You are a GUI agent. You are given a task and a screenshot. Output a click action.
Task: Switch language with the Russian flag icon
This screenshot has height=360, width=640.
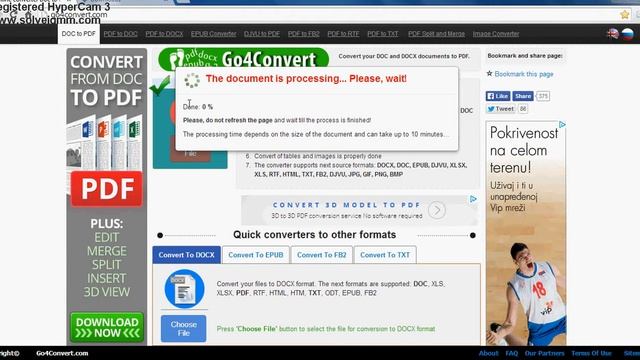[x=627, y=34]
